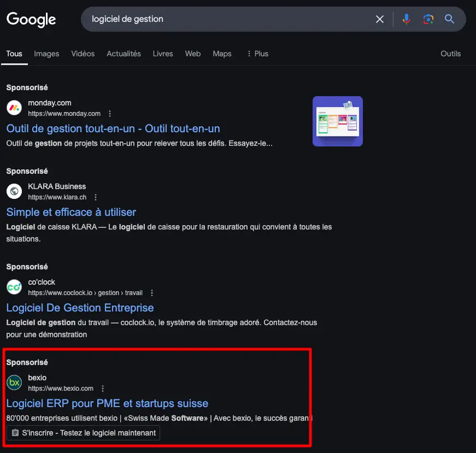Image resolution: width=476 pixels, height=453 pixels.
Task: Switch to the Vidéos tab
Action: pyautogui.click(x=83, y=54)
